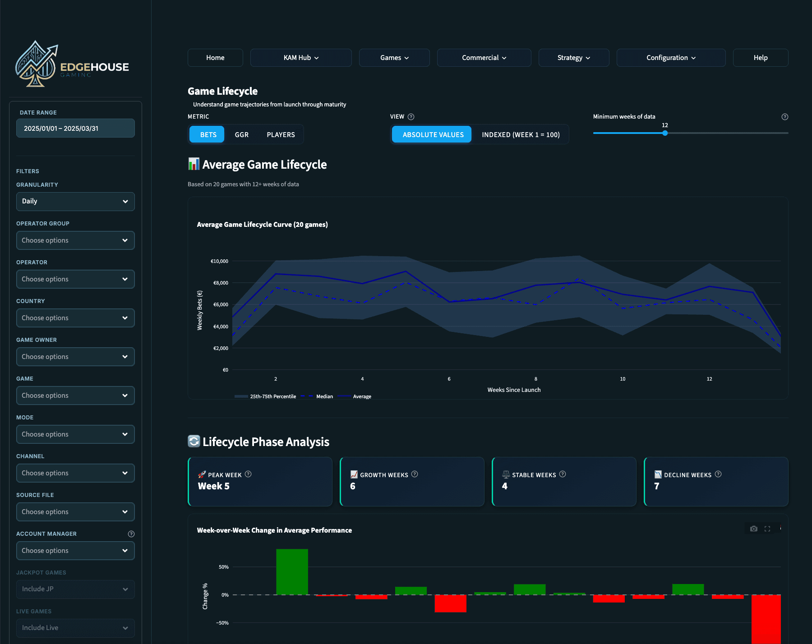Click the tallest green bar in change chart
Screen dimensions: 812x644
coord(292,572)
